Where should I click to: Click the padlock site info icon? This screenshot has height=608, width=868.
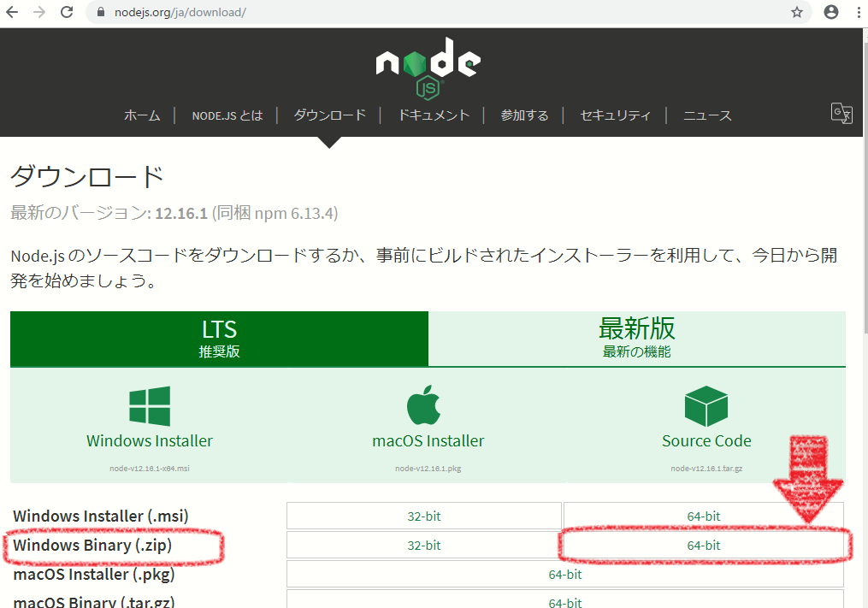coord(101,12)
